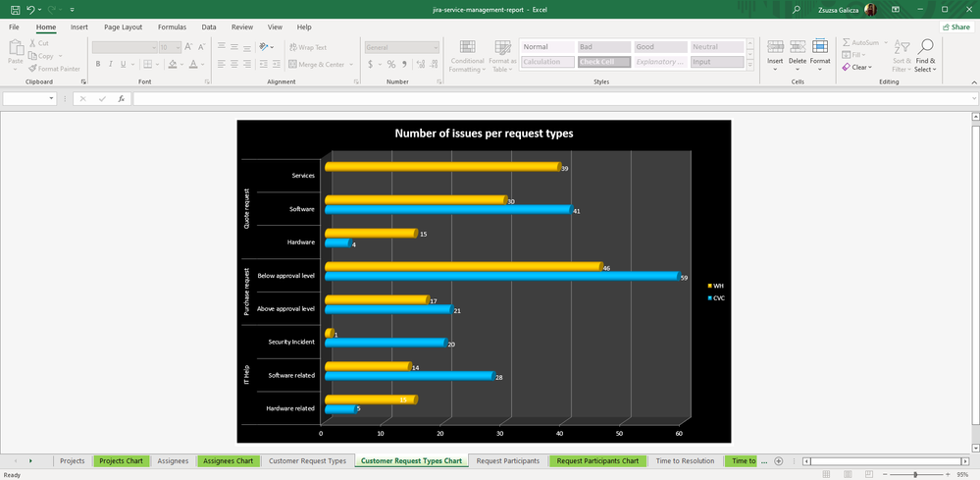Switch to the Formulas ribbon tab
Image resolution: width=980 pixels, height=480 pixels.
click(x=172, y=27)
